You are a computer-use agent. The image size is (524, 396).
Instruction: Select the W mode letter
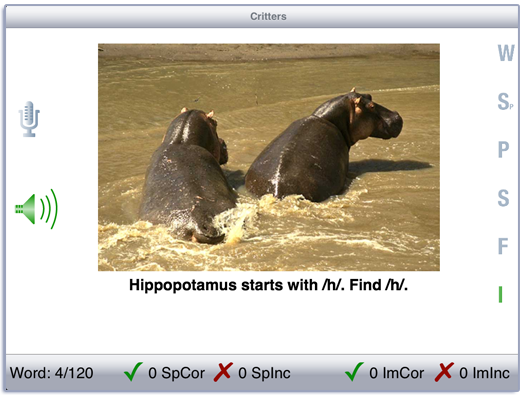click(x=506, y=53)
